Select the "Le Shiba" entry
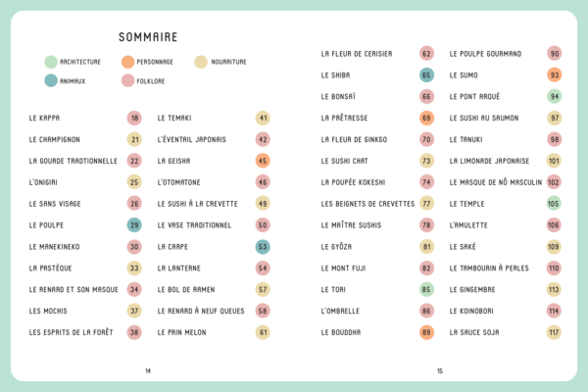This screenshot has width=588, height=392. click(337, 74)
